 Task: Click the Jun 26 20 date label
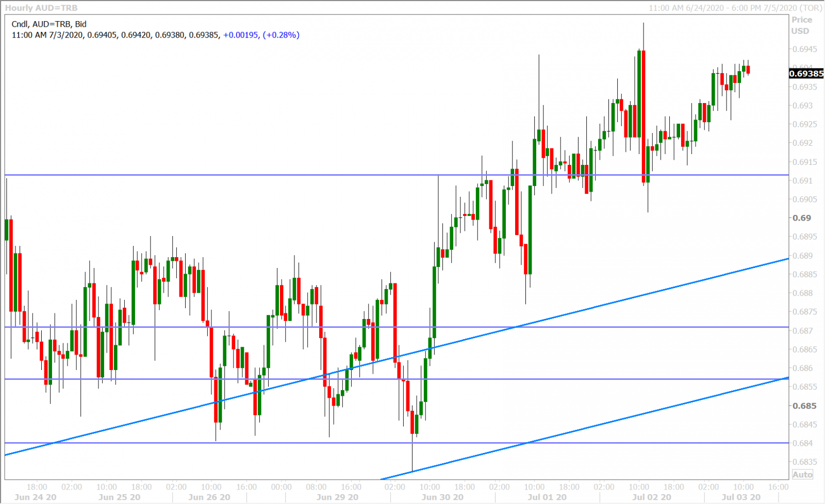pos(209,497)
